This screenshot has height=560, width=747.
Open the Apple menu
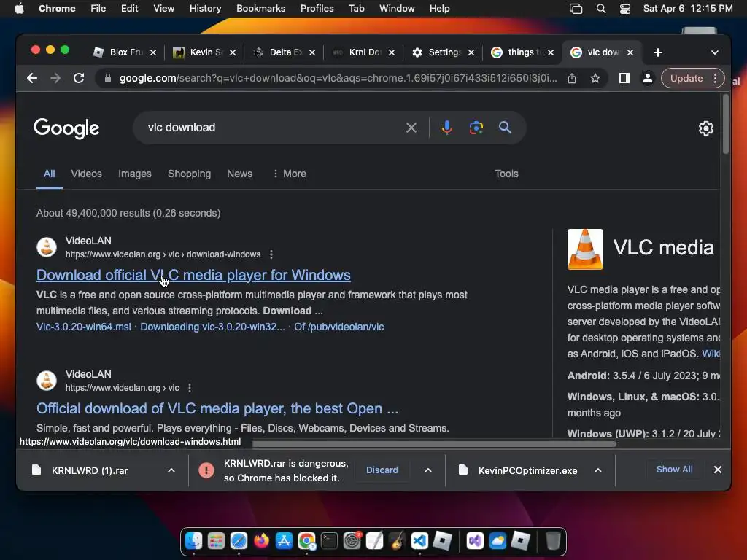click(x=19, y=9)
